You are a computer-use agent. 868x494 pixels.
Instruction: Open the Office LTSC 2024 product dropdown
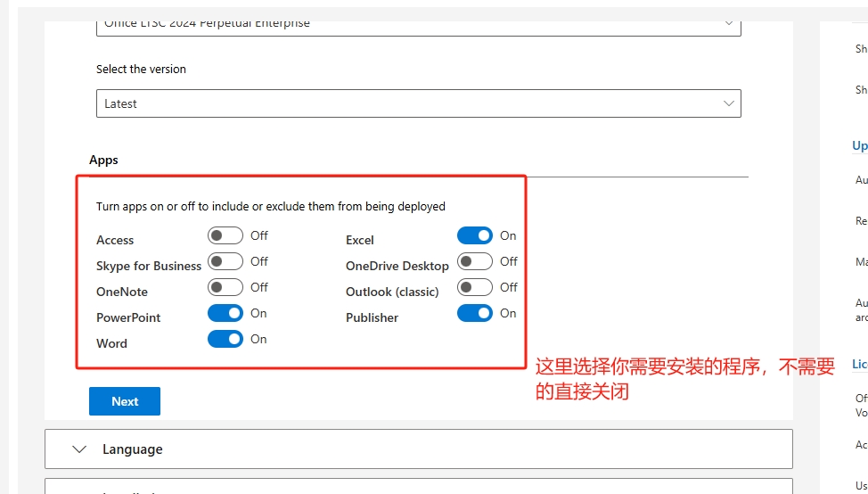click(x=418, y=26)
